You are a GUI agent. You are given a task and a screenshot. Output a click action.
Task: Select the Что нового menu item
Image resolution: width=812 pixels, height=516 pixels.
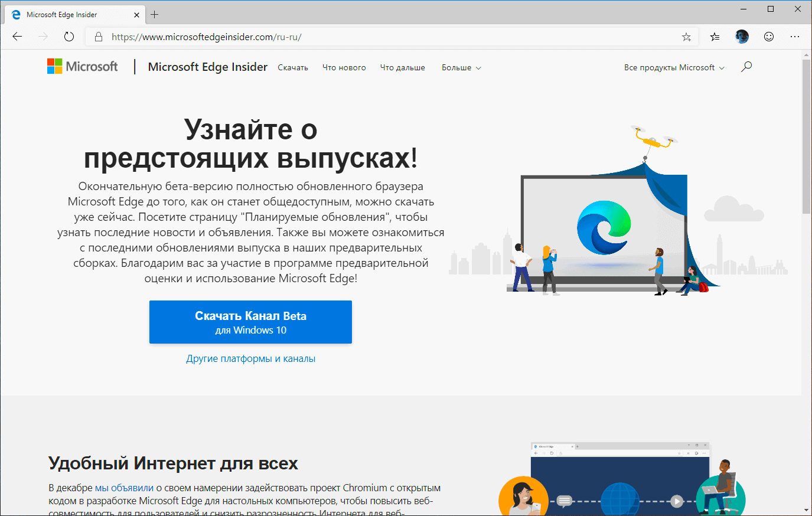(x=344, y=67)
